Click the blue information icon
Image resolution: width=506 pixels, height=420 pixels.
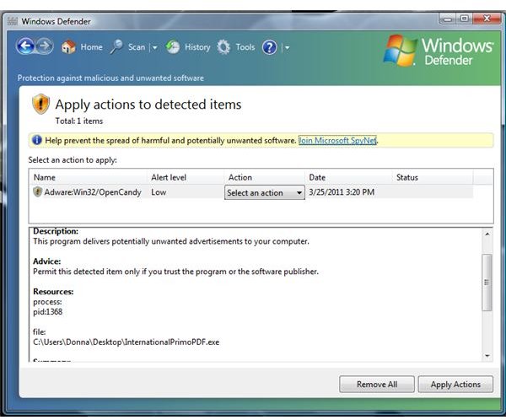37,140
